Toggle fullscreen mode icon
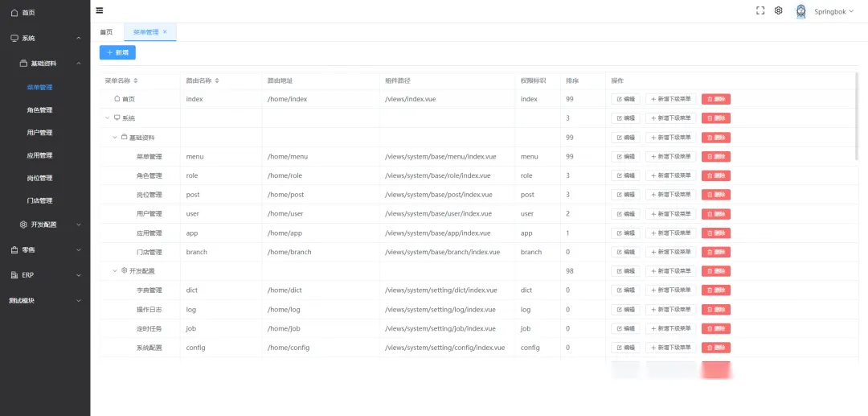This screenshot has width=868, height=416. [760, 10]
